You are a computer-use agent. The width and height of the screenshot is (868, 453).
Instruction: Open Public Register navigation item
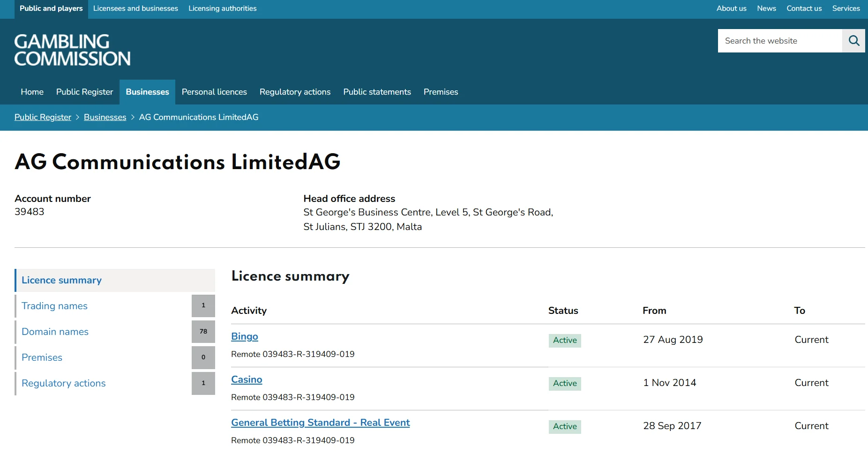[x=84, y=92]
